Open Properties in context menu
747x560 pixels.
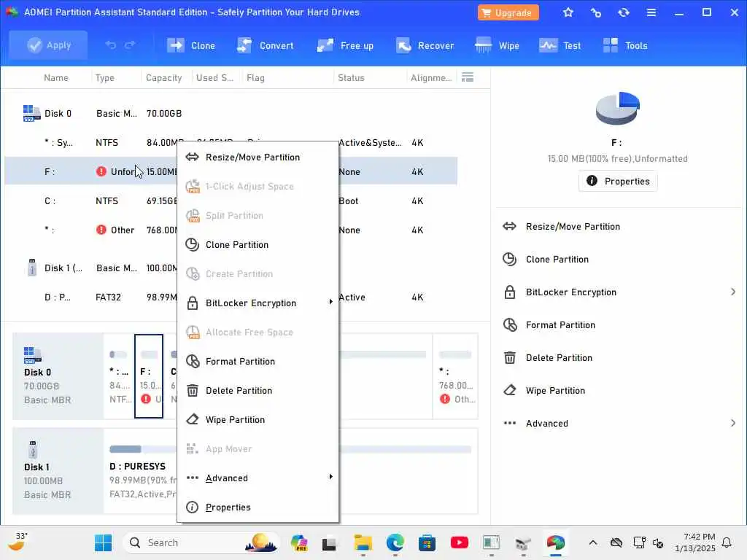pyautogui.click(x=258, y=507)
